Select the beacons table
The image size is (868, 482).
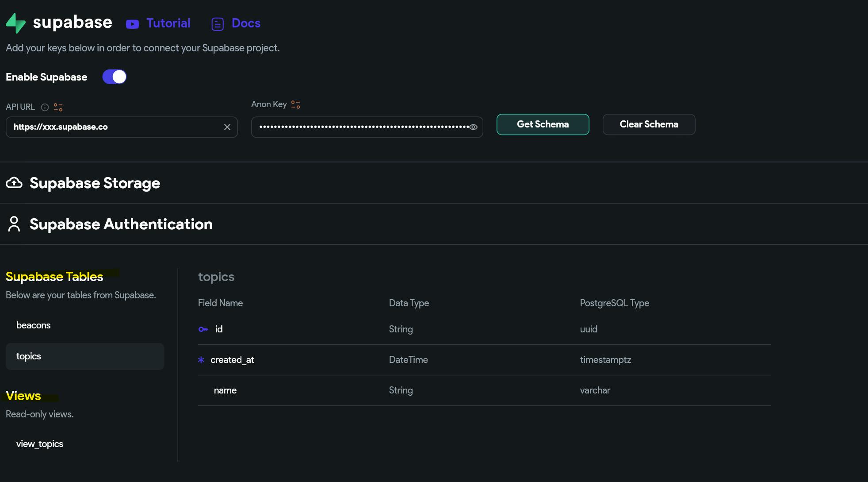34,325
